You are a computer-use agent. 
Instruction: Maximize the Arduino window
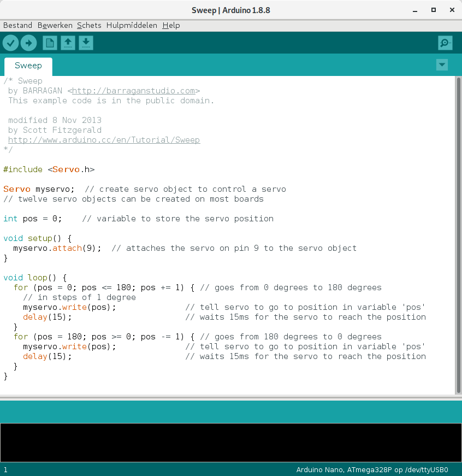(x=434, y=10)
